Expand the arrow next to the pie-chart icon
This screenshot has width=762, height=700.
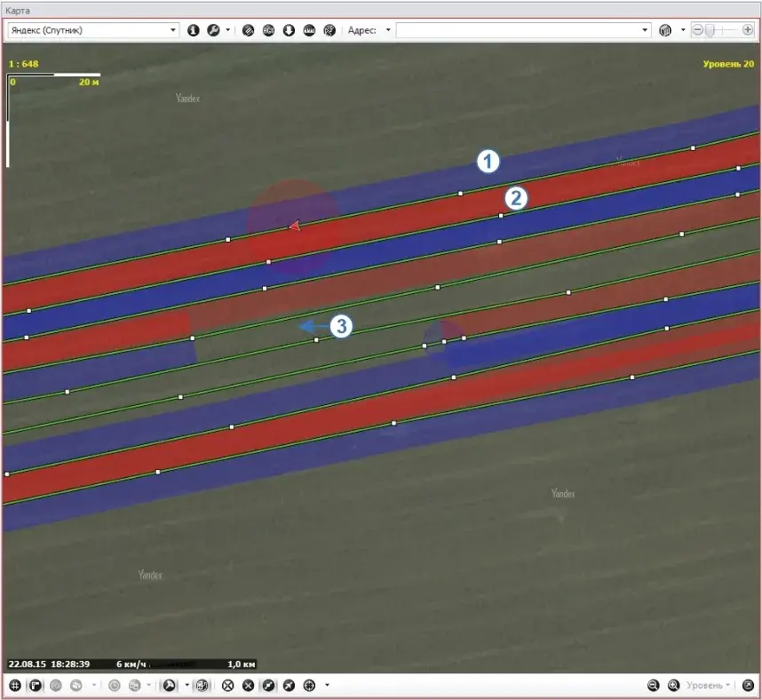187,686
